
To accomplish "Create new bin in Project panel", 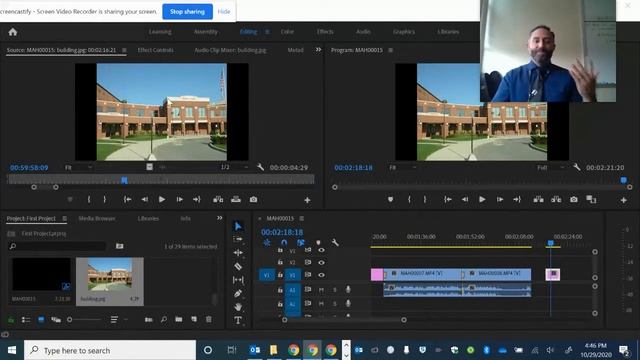I will tap(179, 320).
